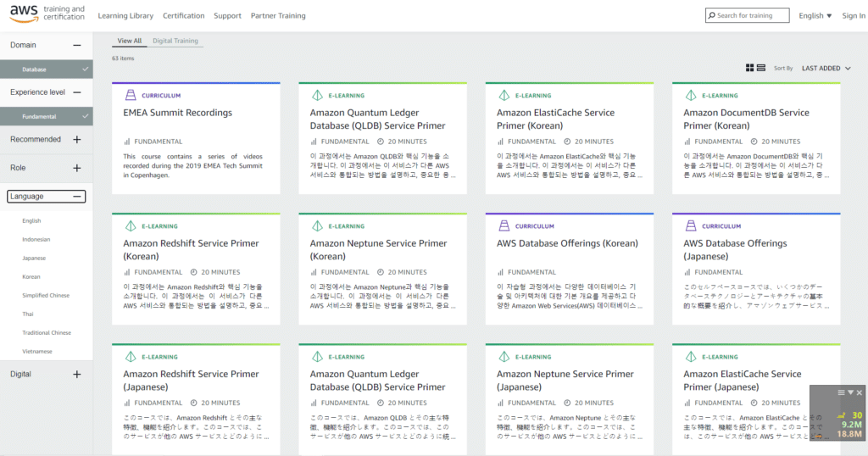Switch to grid view layout
Image resolution: width=868 pixels, height=456 pixels.
click(750, 68)
